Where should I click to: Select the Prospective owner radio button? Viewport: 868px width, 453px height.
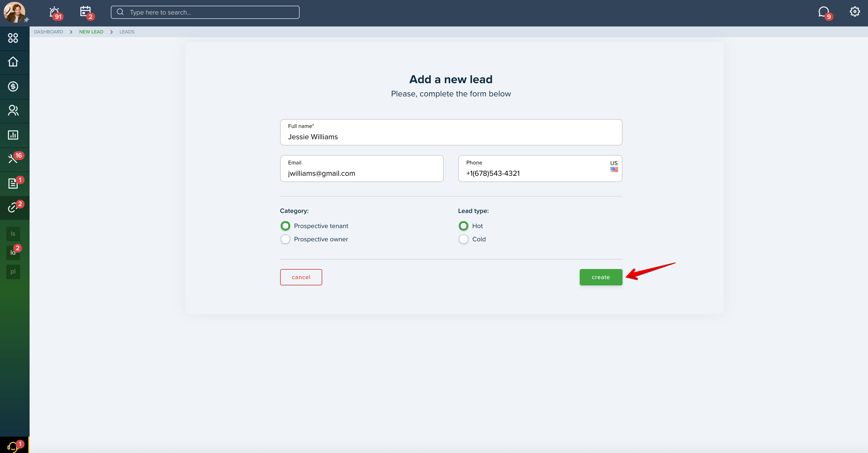tap(285, 239)
